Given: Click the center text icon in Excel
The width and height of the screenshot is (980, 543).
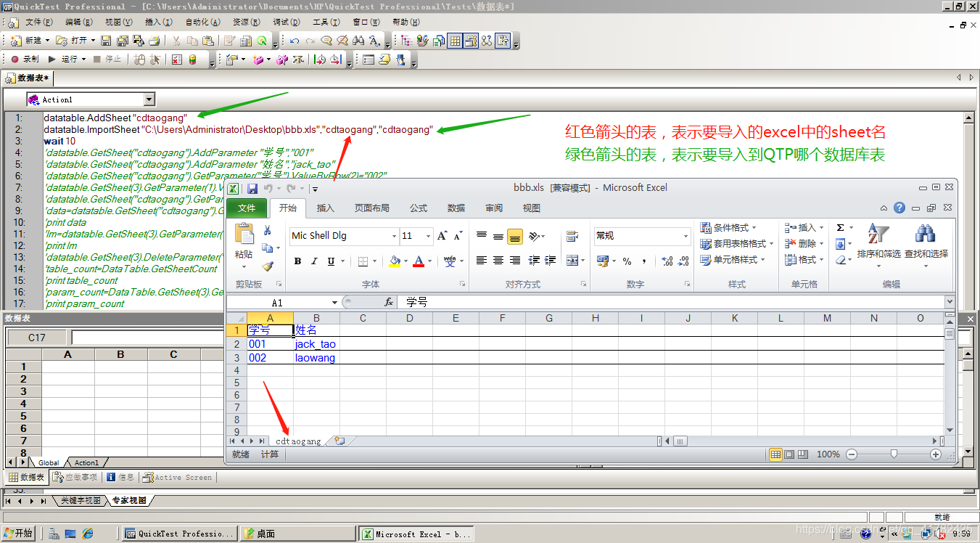Looking at the screenshot, I should (x=498, y=260).
